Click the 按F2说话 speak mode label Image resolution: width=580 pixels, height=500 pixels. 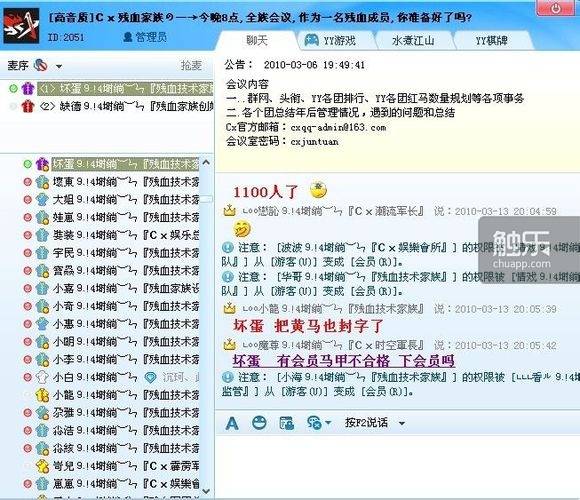[x=366, y=422]
